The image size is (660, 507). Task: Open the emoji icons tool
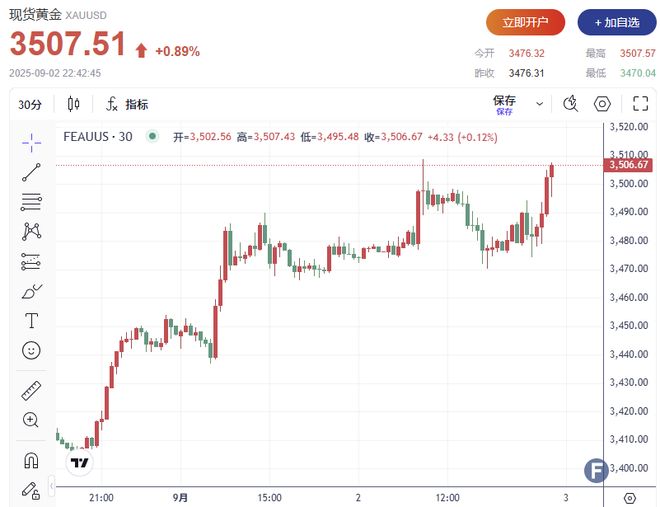(31, 351)
